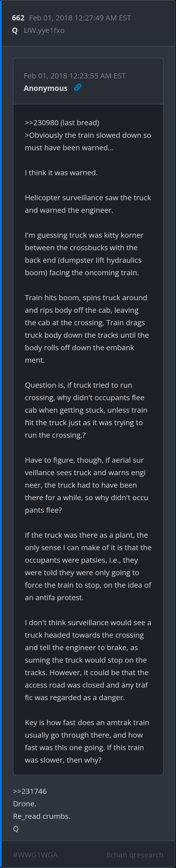Click the paragraph beginning Key is how fast
Screen dimensions: 176x868
[87, 741]
